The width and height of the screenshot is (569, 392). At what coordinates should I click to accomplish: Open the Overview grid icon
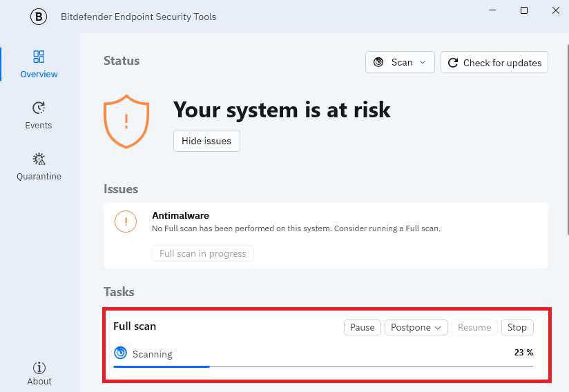point(39,57)
